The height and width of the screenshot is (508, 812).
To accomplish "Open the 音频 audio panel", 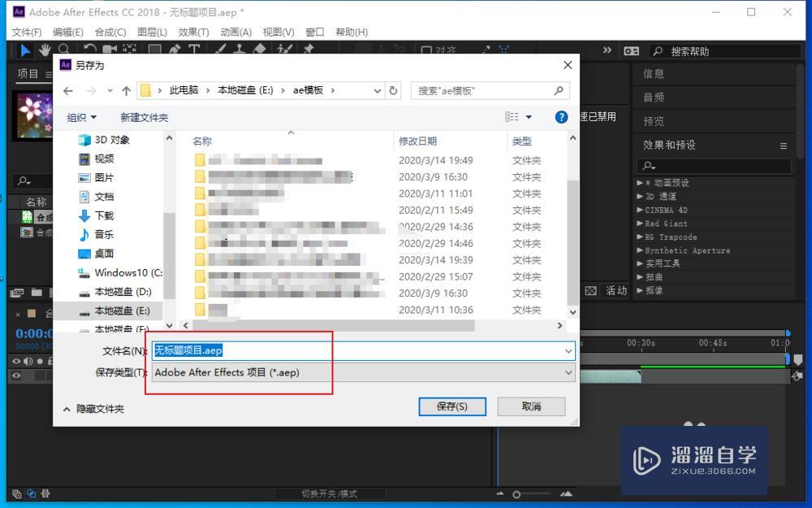I will coord(654,98).
